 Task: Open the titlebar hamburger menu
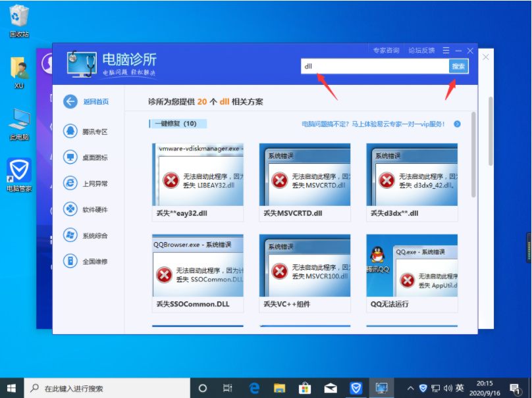point(445,50)
